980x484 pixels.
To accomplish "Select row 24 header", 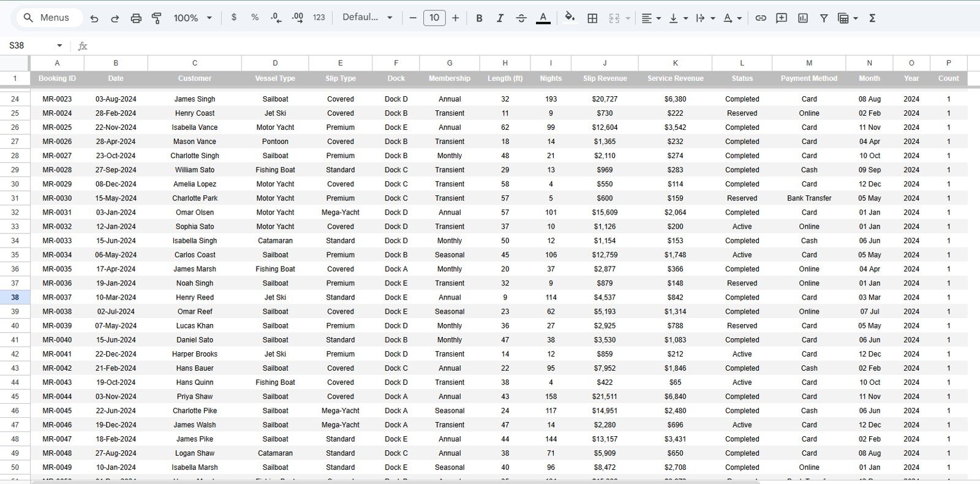I will coord(15,99).
